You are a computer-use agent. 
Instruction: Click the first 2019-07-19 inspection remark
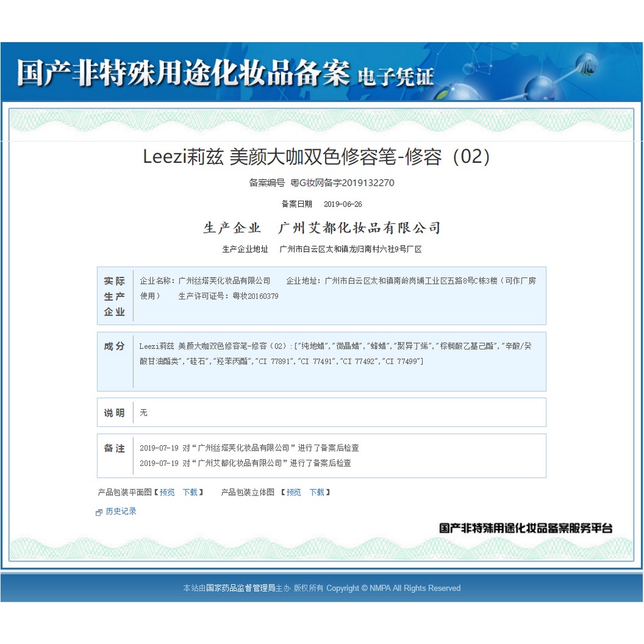249,448
